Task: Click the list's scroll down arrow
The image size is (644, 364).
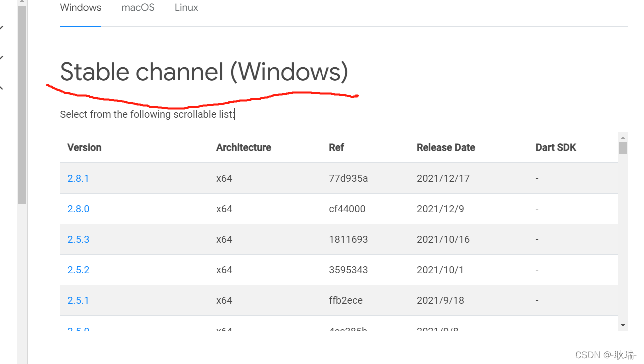Action: (623, 325)
